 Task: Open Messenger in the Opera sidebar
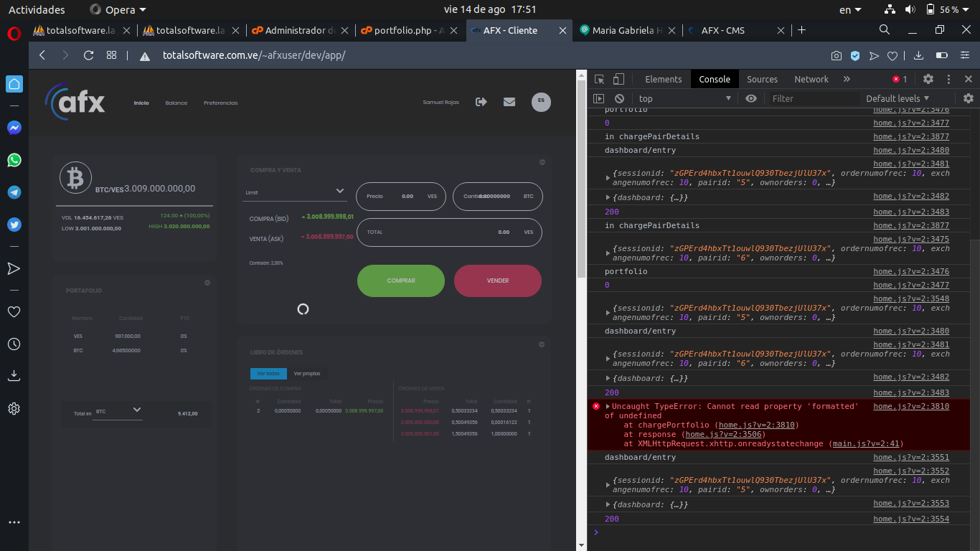tap(14, 128)
